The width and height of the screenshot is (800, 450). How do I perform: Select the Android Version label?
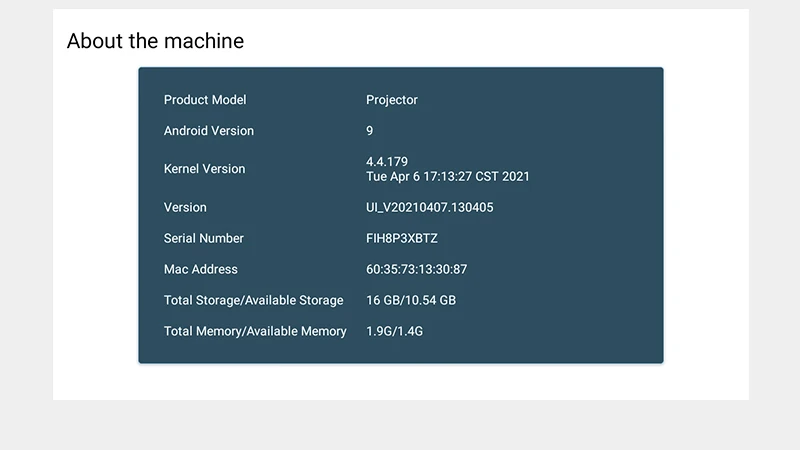[x=209, y=131]
